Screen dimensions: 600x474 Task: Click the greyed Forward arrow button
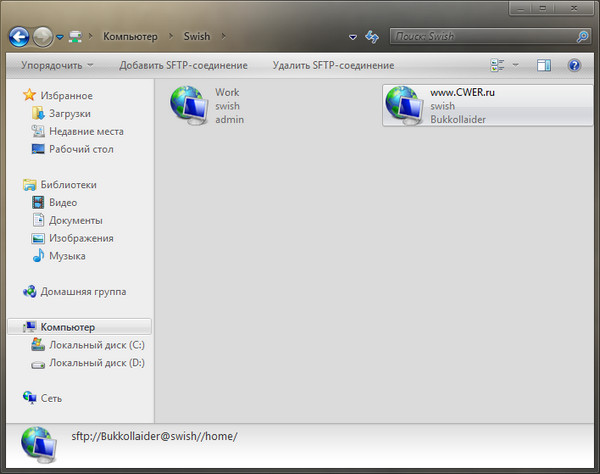(42, 37)
